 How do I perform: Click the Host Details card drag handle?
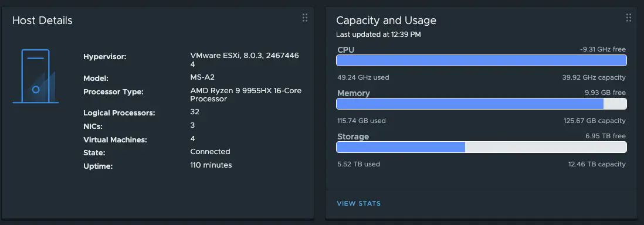point(305,18)
